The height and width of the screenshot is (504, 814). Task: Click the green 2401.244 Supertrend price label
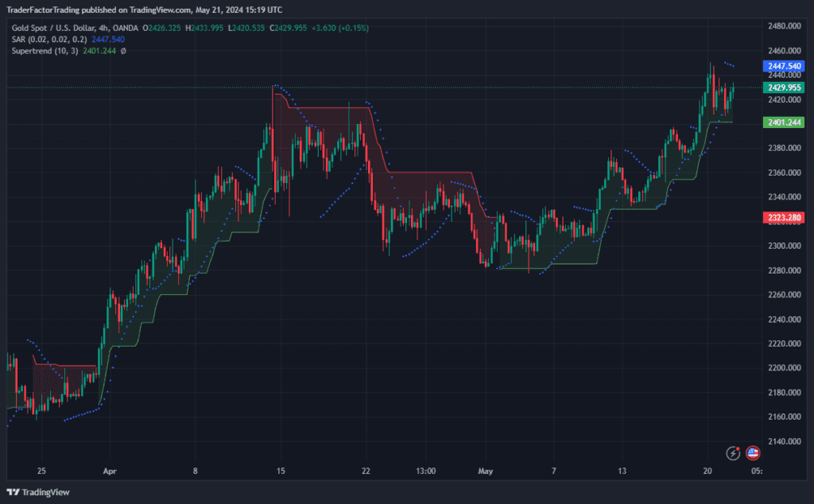tap(783, 122)
